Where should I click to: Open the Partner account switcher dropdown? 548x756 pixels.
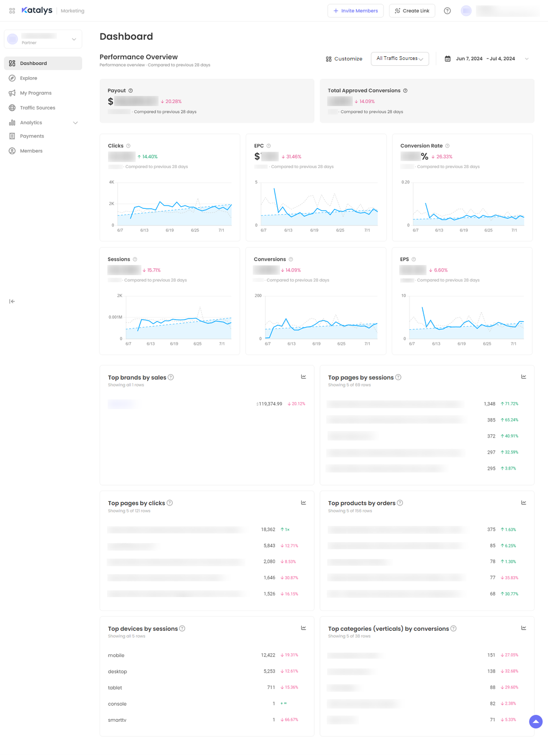click(43, 39)
